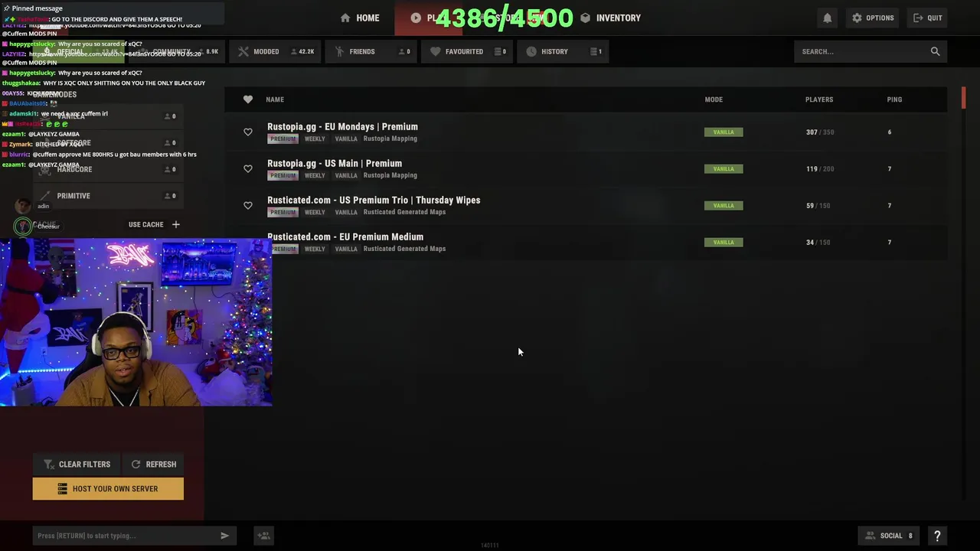Click ping value 6 on EU Mondays row
Screen dimensions: 980x551
890,132
